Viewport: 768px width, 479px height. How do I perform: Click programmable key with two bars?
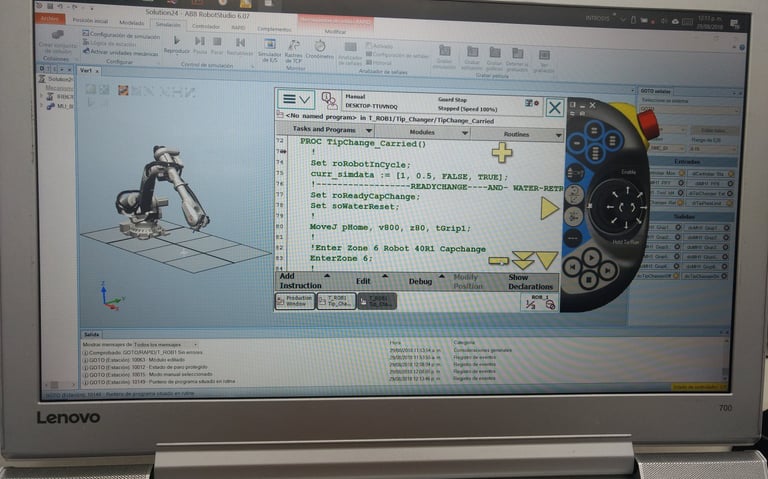(594, 130)
